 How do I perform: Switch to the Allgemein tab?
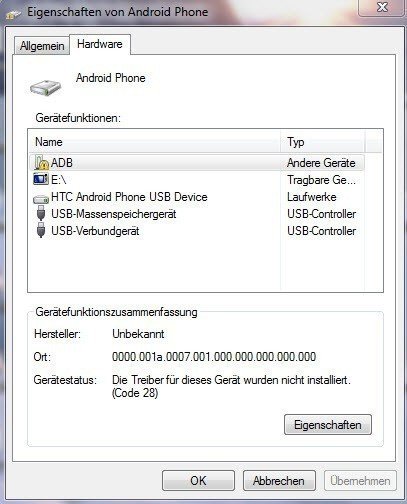coord(42,46)
